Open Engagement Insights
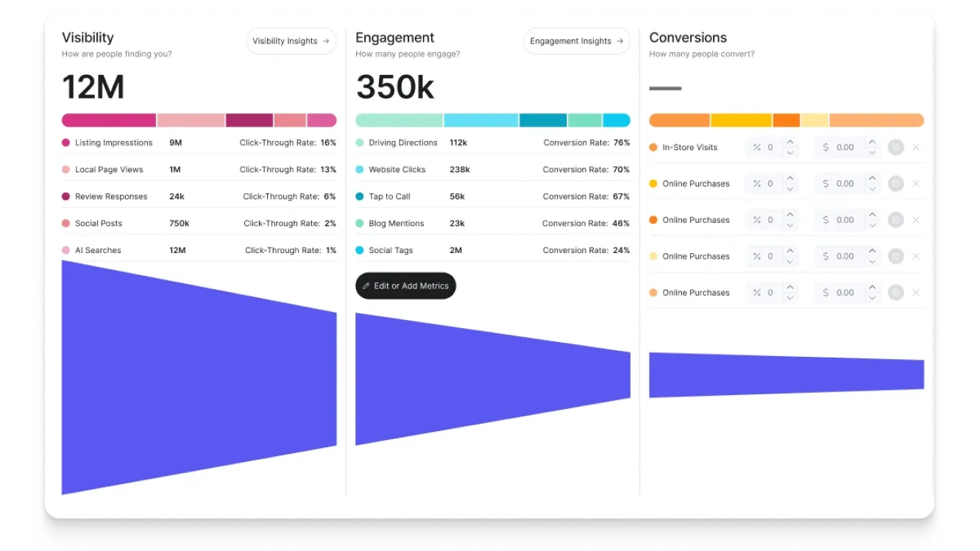This screenshot has width=980, height=551. [576, 41]
